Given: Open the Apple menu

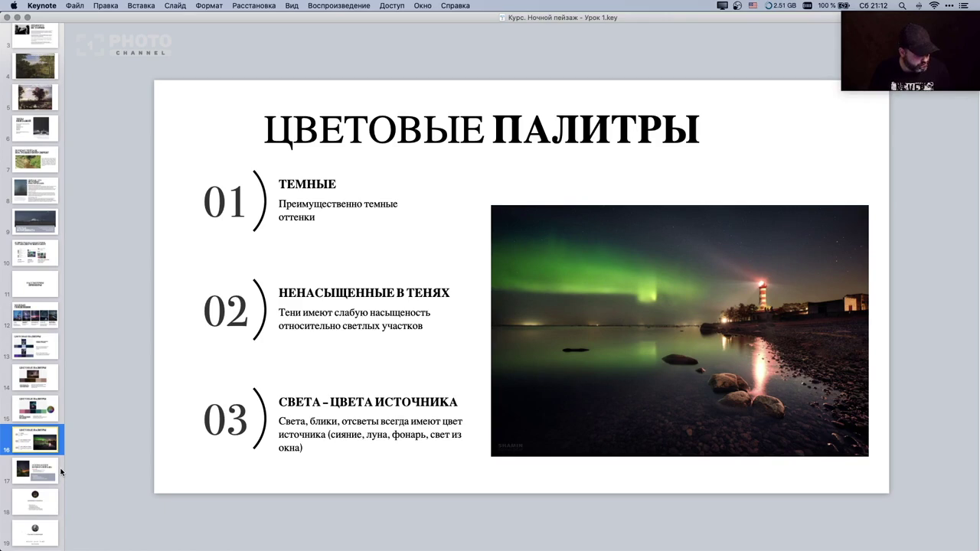Looking at the screenshot, I should tap(14, 5).
